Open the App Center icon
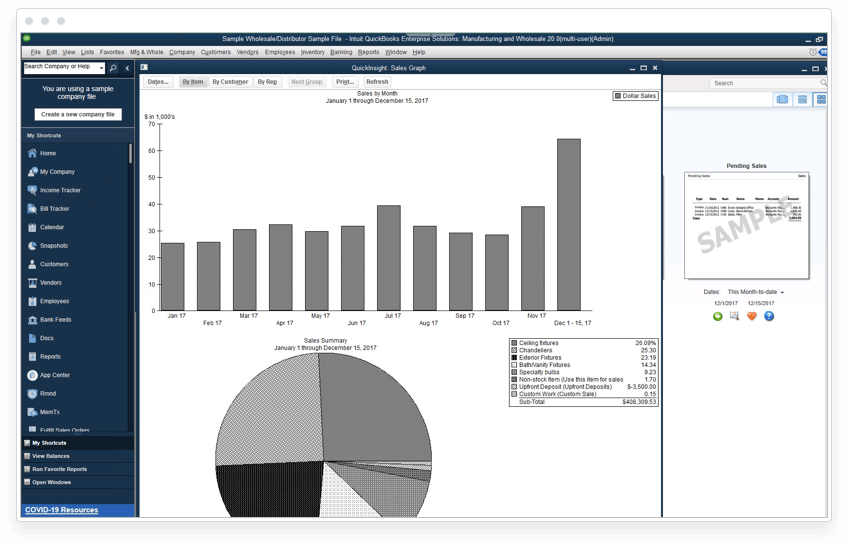This screenshot has width=848, height=546. click(x=32, y=375)
